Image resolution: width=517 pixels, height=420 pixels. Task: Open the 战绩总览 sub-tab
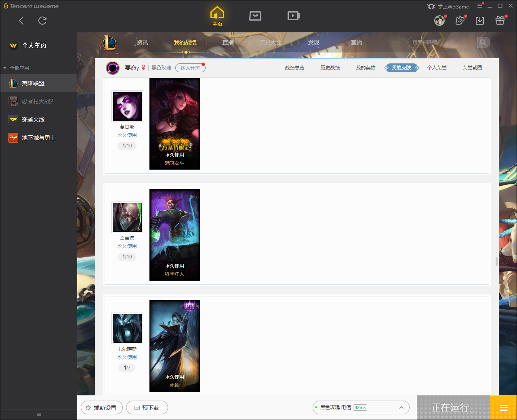point(294,68)
